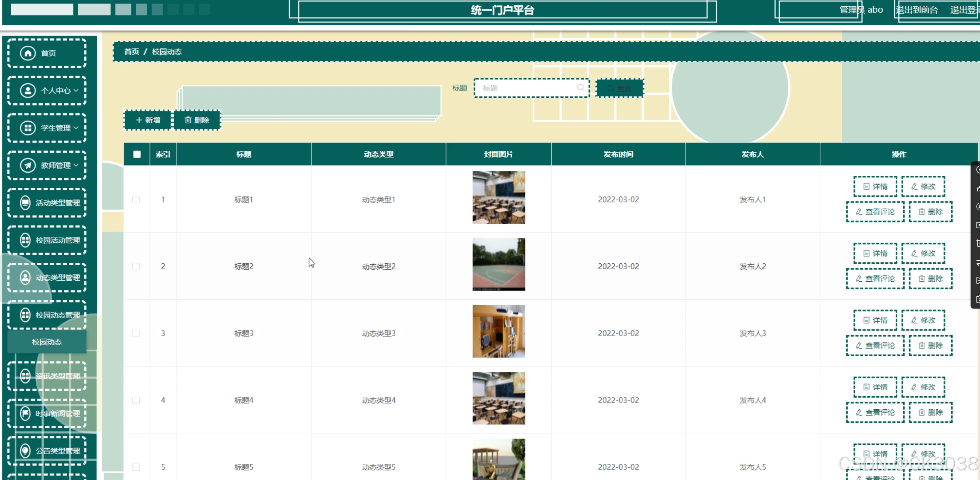Click the magnifier icon in the 标题 search field
The width and height of the screenshot is (980, 480).
[580, 88]
